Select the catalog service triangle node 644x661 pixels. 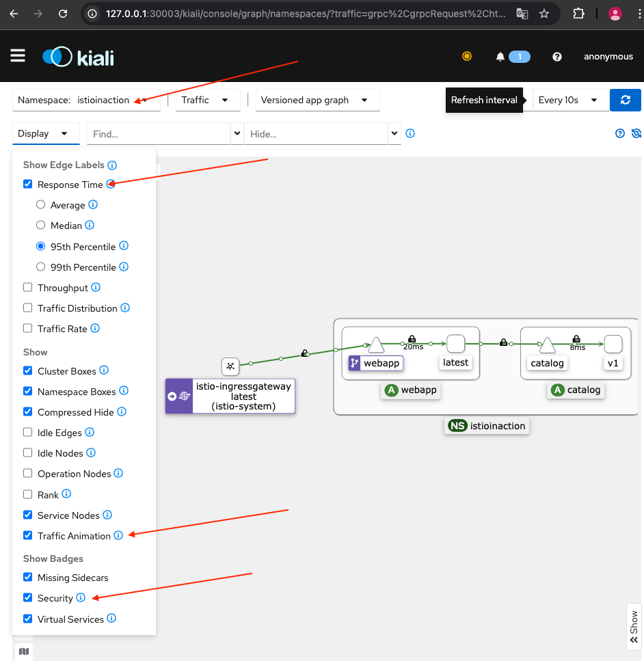(547, 345)
